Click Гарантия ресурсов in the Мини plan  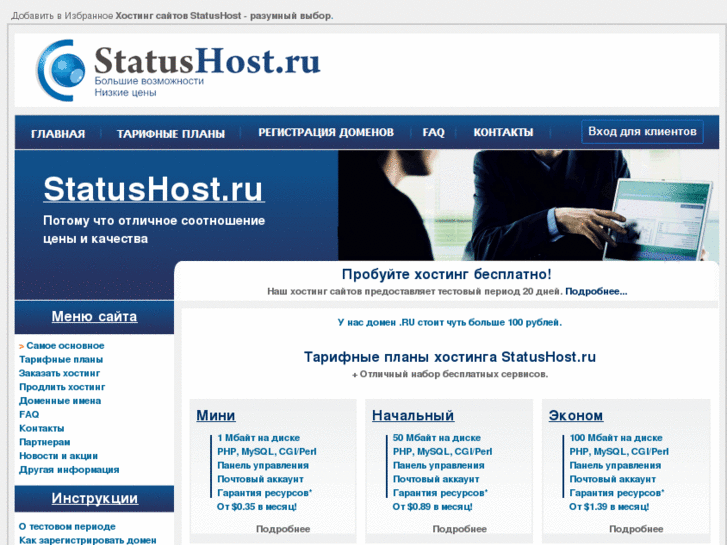(x=264, y=493)
